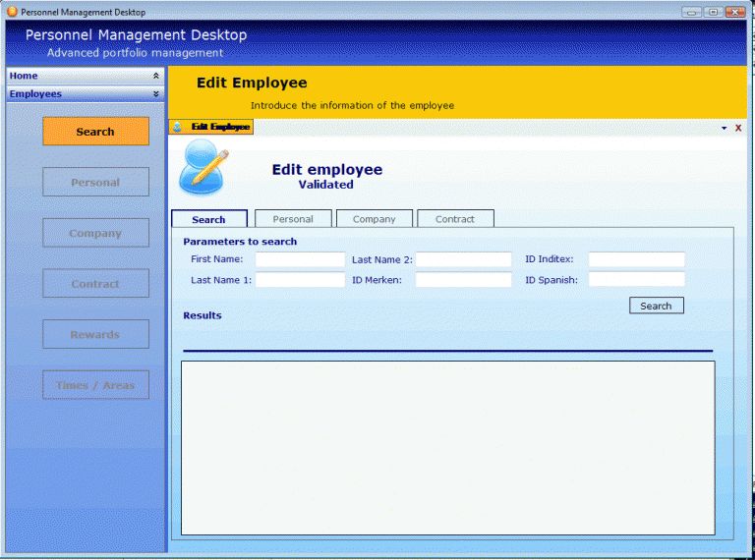Switch to the Personal tab
Viewport: 755px width, 560px height.
[x=293, y=219]
